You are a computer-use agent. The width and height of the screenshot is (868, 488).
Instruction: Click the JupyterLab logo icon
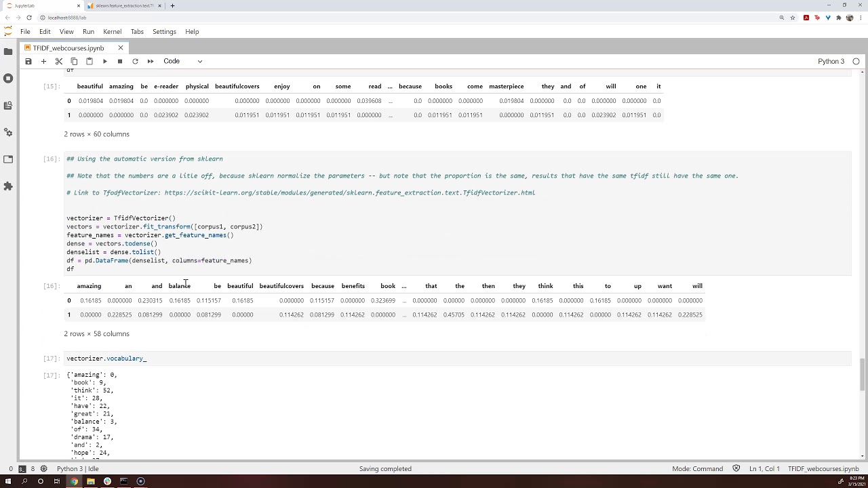[8, 31]
